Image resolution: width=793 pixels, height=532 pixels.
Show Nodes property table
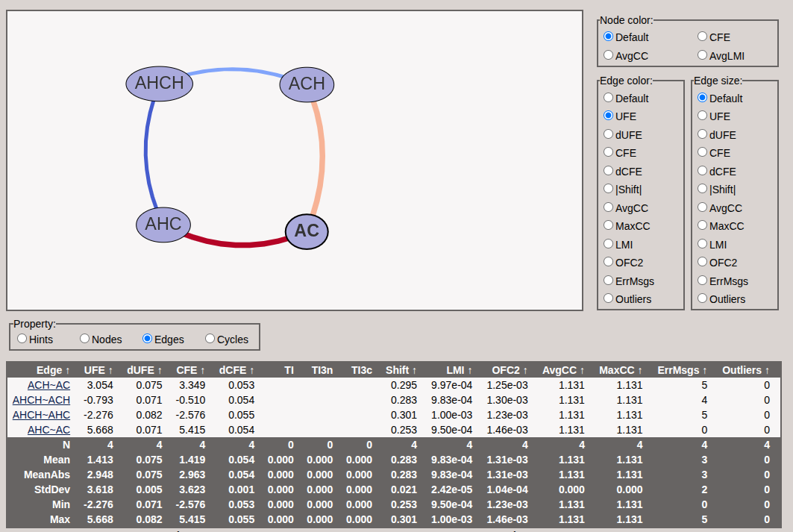(85, 339)
